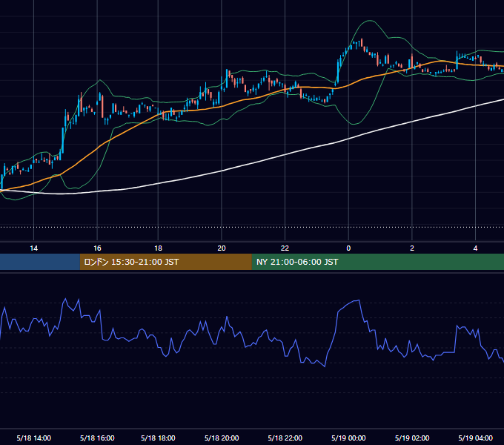Click the 5/19 04:00 date label
The image size is (504, 445).
[475, 438]
